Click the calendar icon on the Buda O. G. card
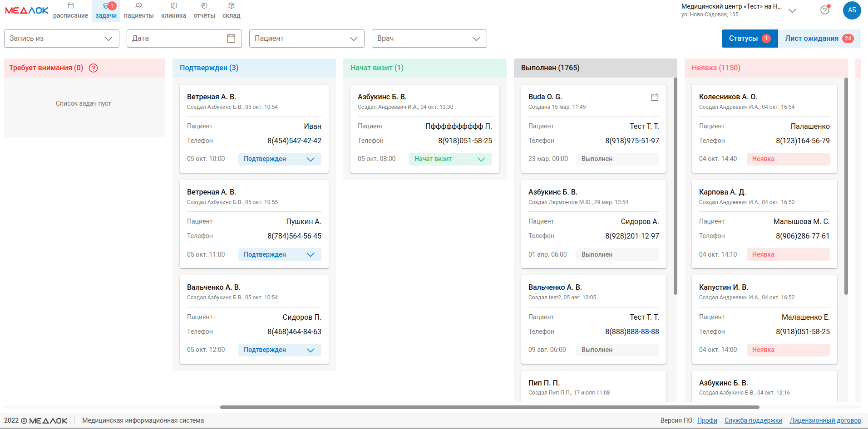The width and height of the screenshot is (868, 429). (655, 97)
